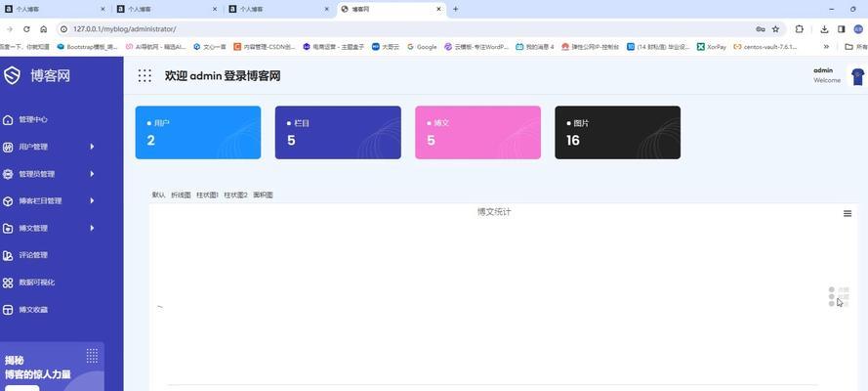This screenshot has height=391, width=868.
Task: Switch chart to 柱状图1 view
Action: click(208, 195)
